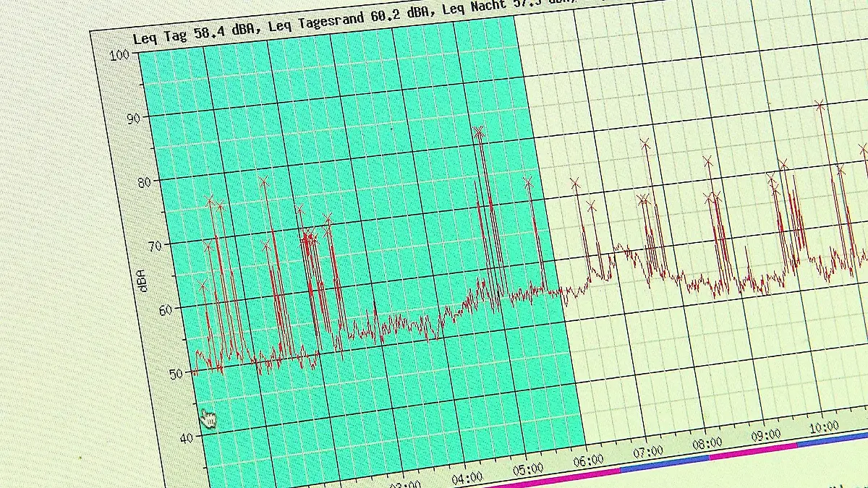
Task: Click the Leq Tag 58.4 dBA header text
Action: click(x=192, y=38)
